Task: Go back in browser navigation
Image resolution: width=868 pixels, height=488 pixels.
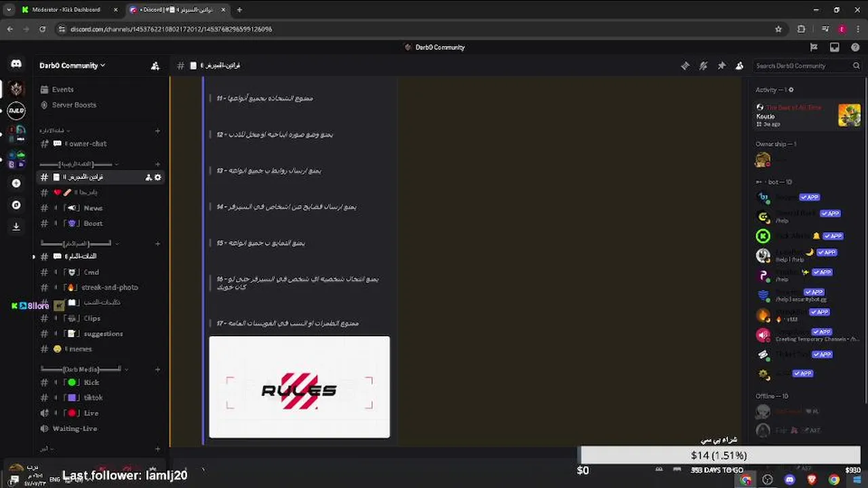Action: click(9, 29)
